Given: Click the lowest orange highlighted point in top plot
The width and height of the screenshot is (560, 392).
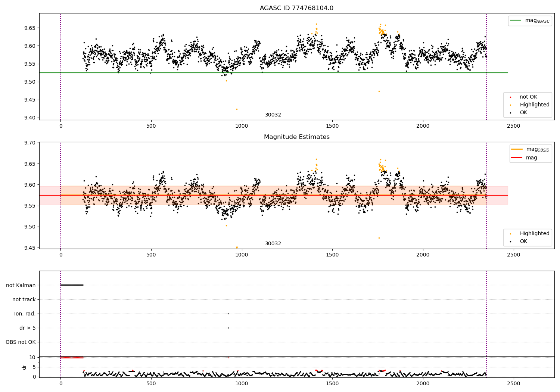Looking at the screenshot, I should tap(237, 109).
